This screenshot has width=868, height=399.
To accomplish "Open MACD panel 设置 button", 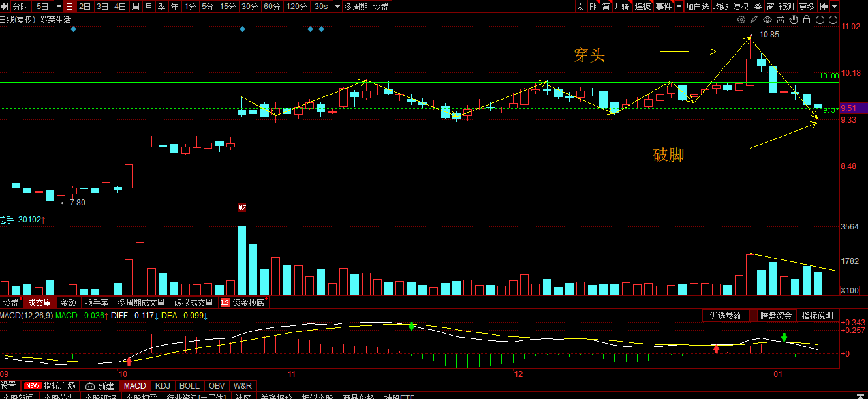I will tap(8, 386).
